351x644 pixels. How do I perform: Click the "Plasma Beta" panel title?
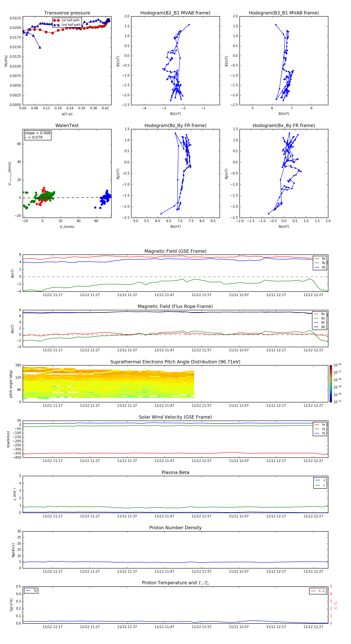click(x=175, y=472)
